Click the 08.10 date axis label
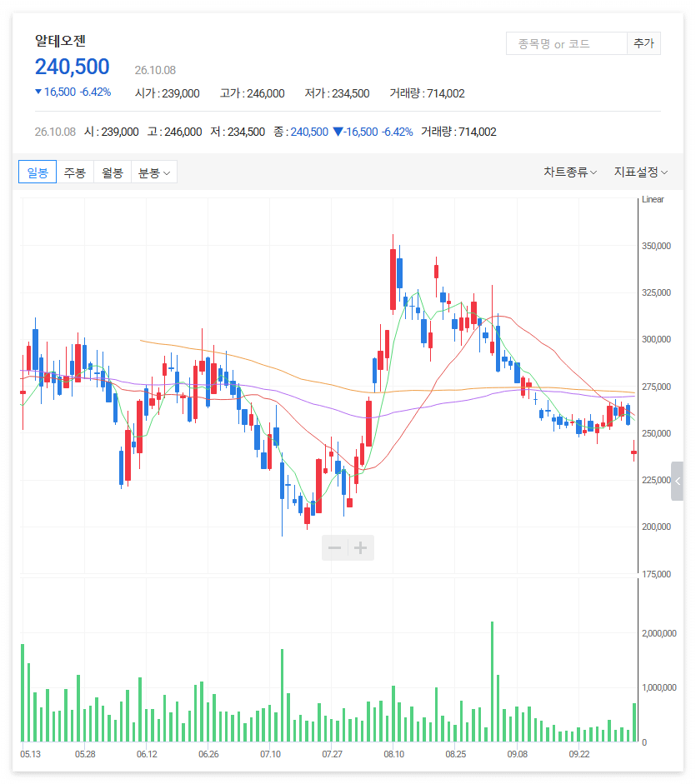696x784 pixels. tap(393, 754)
